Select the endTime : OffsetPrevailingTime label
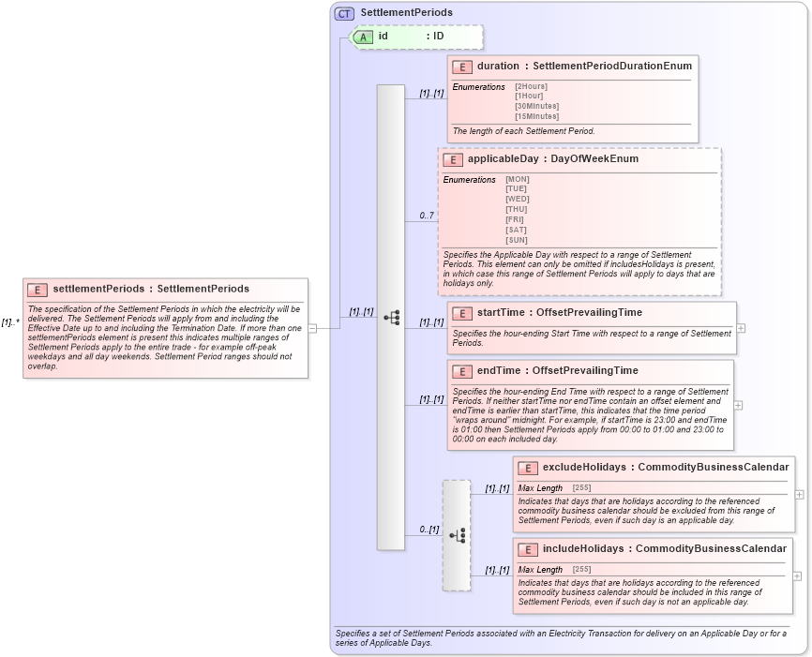The height and width of the screenshot is (657, 812). (558, 370)
